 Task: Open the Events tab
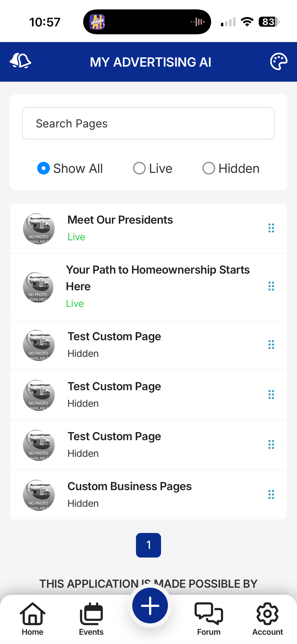coord(91,618)
